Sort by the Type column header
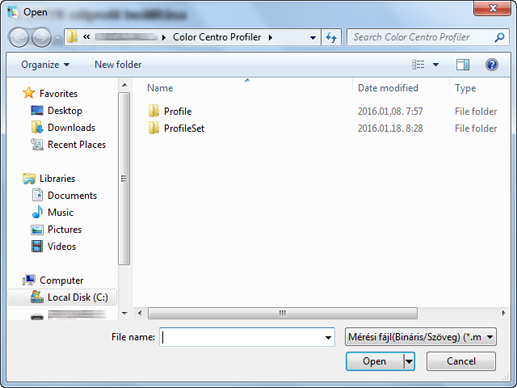 (465, 88)
